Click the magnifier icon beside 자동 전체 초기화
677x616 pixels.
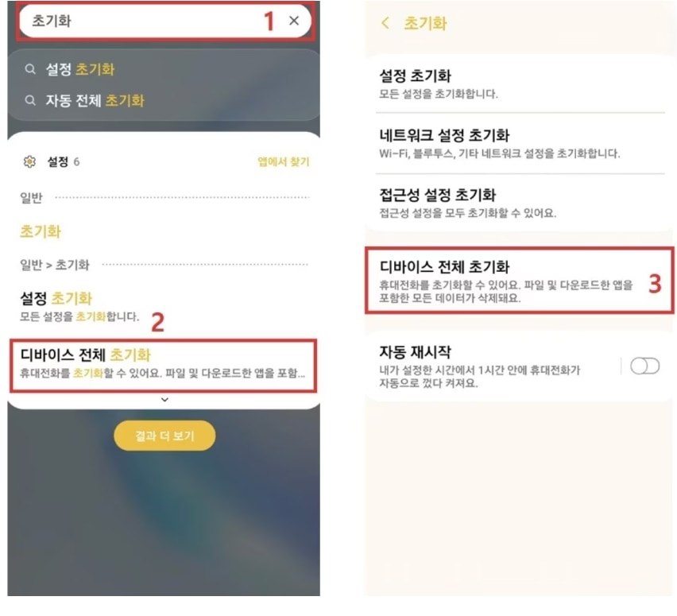coord(29,101)
